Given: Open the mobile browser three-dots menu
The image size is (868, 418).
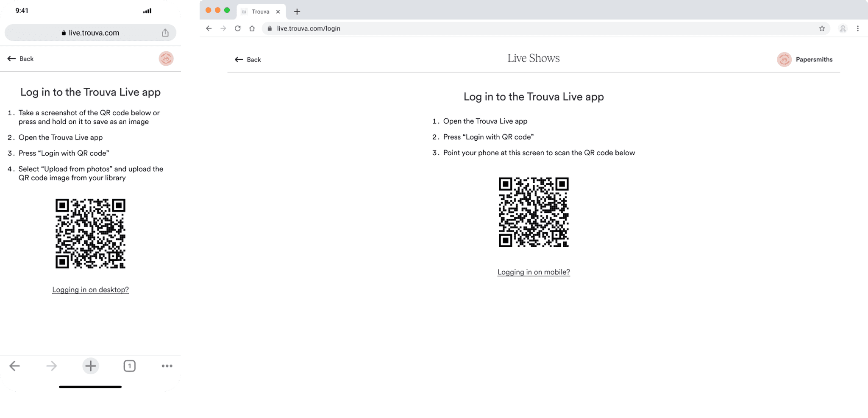Looking at the screenshot, I should coord(167,366).
